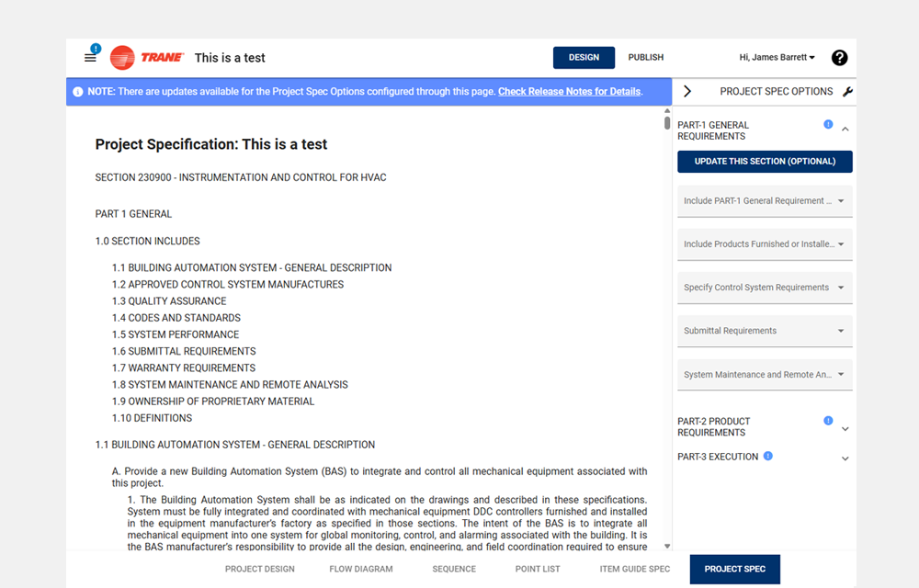Switch to the DESIGN tab

[584, 57]
